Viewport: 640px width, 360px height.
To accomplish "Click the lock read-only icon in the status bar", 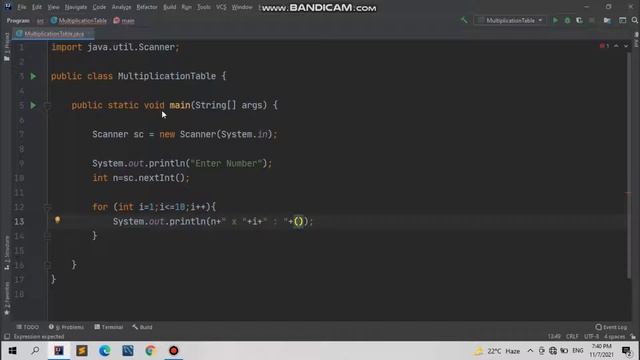I will (x=633, y=337).
